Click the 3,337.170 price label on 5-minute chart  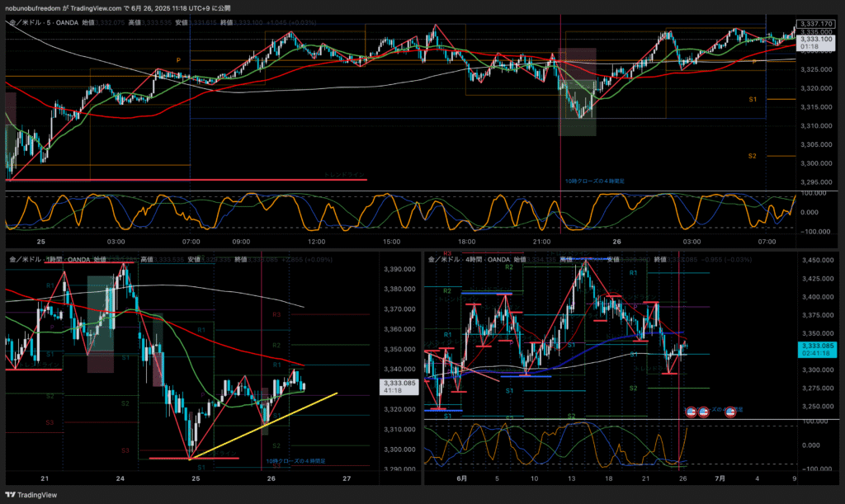(x=816, y=24)
